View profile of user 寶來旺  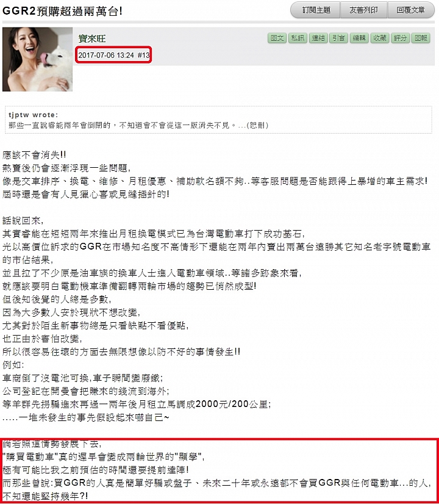92,39
